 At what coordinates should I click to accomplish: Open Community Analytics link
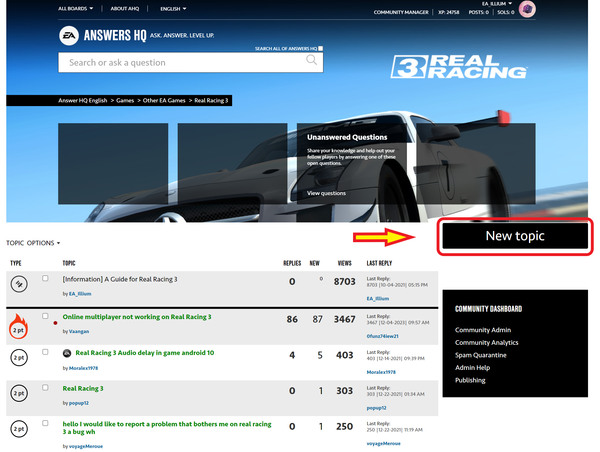[x=487, y=343]
